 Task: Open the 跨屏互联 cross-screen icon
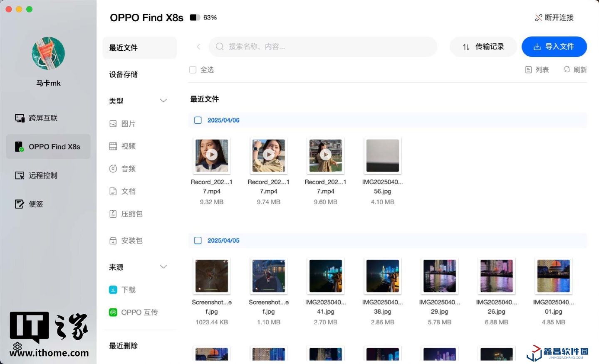(20, 118)
